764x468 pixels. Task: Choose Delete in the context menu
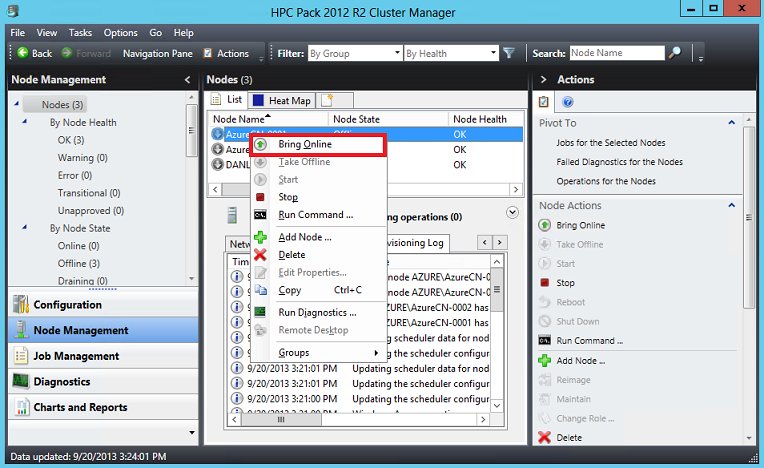(319, 255)
